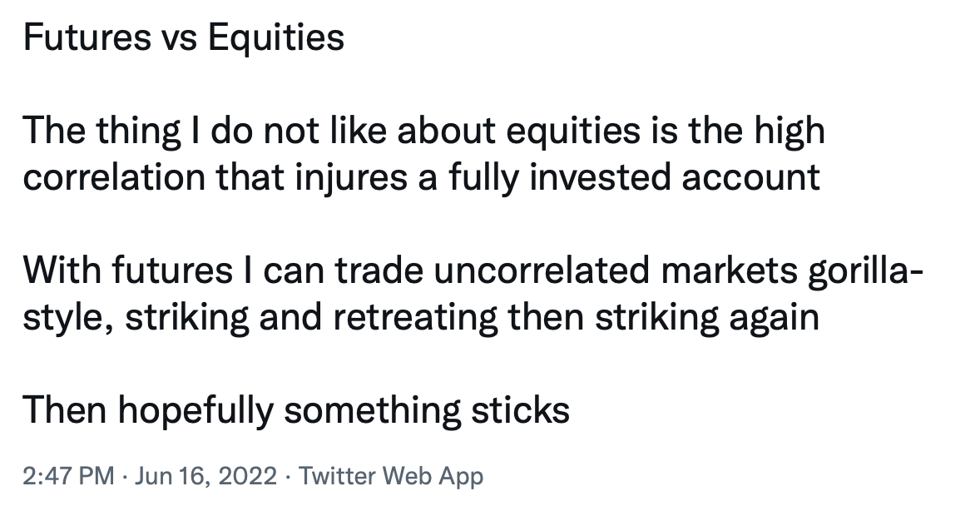The image size is (980, 511).
Task: Click the word 'gorilla-' ending the line
Action: coord(865,271)
